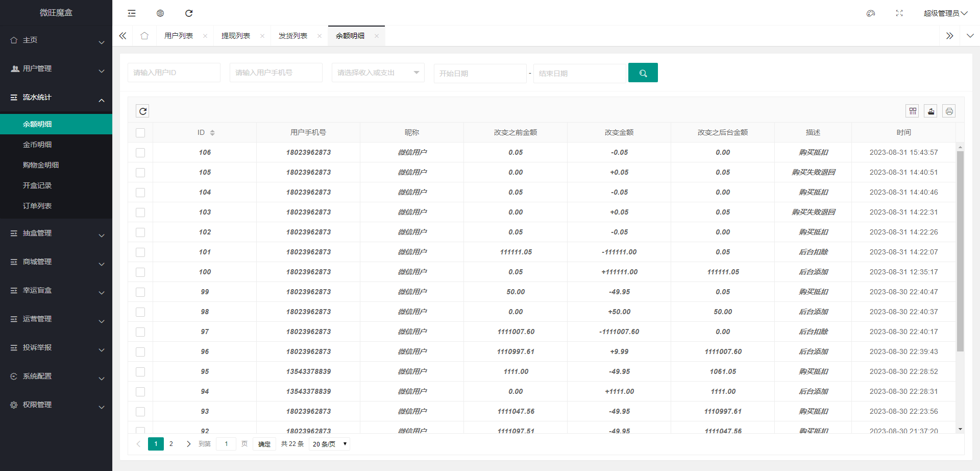Export table data icon
Screen dimensions: 980x471
931,111
